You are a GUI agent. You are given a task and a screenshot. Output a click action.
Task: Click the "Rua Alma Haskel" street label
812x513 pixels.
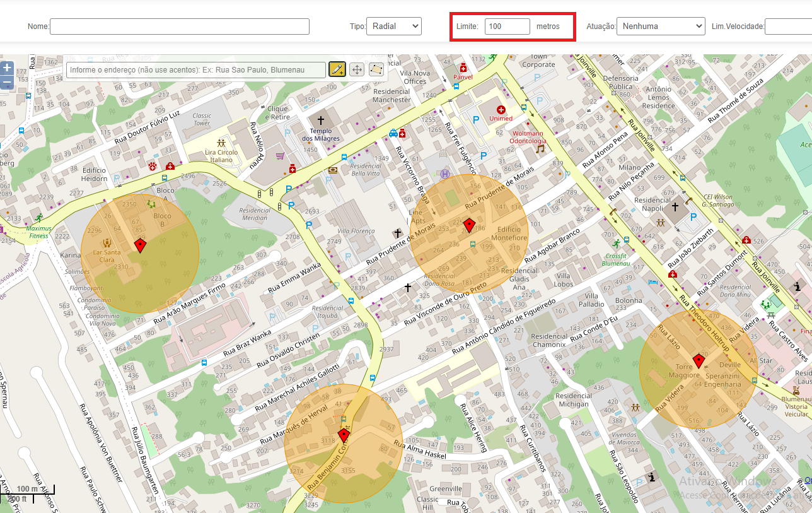(x=419, y=451)
